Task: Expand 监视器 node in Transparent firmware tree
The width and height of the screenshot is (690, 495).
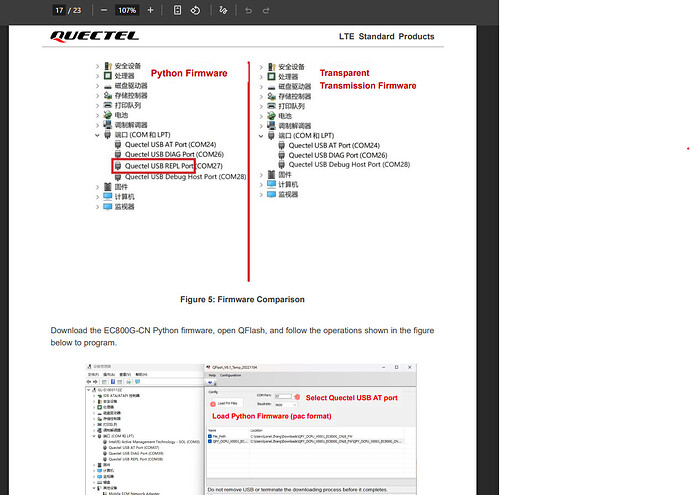Action: 261,194
